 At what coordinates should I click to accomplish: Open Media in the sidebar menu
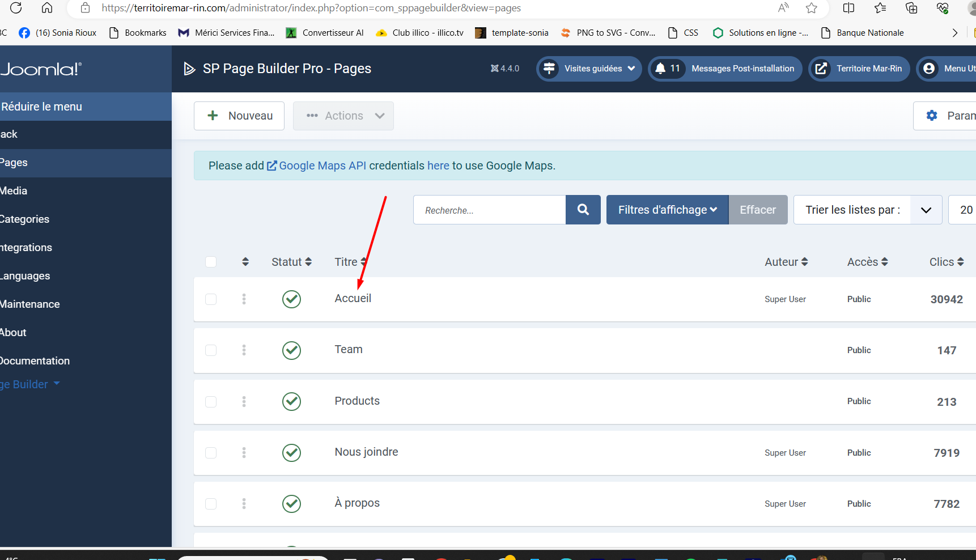click(14, 191)
